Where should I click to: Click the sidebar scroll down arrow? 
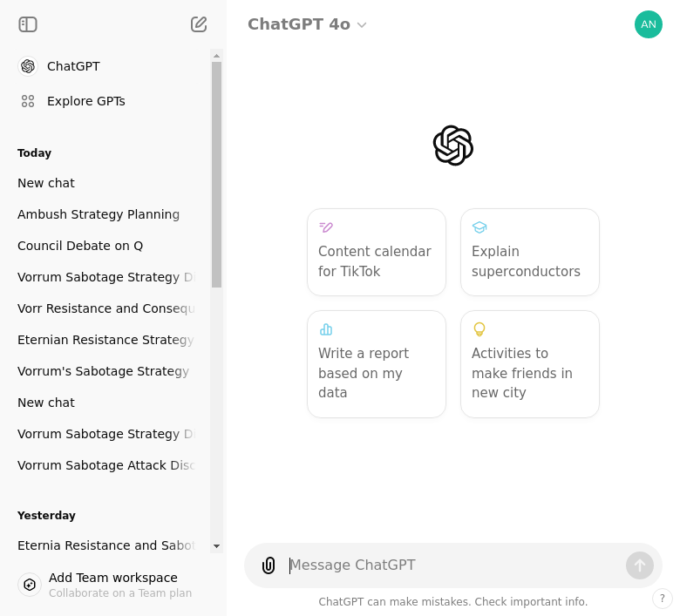pyautogui.click(x=216, y=546)
